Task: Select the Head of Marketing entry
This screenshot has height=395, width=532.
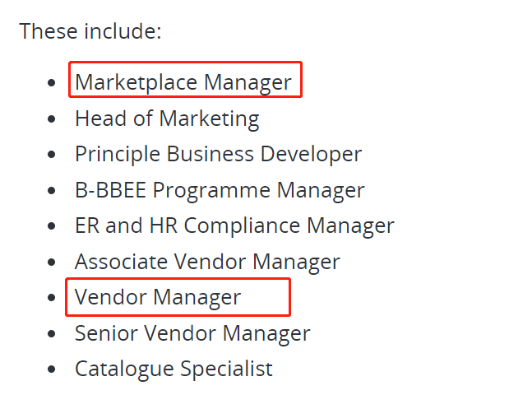Action: (167, 118)
